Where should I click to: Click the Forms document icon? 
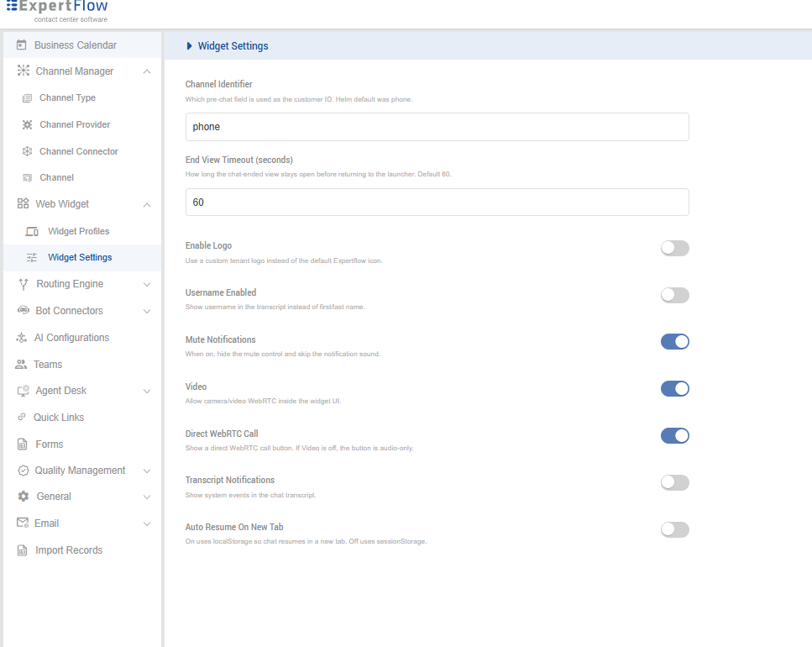coord(23,444)
